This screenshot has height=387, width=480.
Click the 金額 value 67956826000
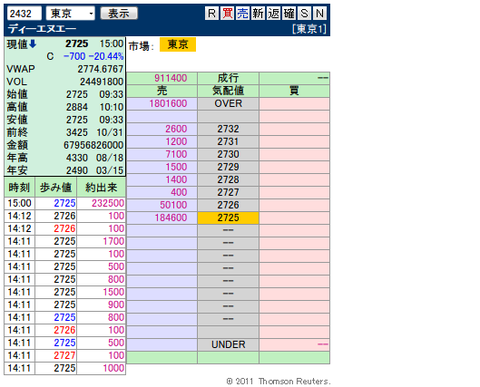[x=94, y=145]
